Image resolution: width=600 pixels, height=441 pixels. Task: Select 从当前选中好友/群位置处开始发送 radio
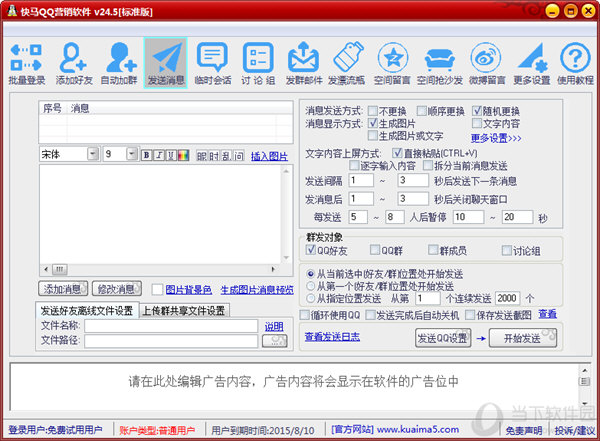[310, 274]
